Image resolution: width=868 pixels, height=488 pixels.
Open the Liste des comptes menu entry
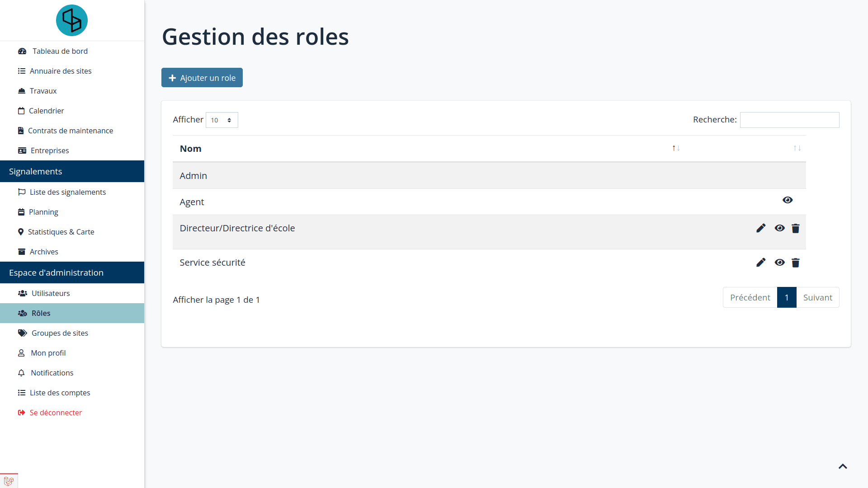pos(60,393)
